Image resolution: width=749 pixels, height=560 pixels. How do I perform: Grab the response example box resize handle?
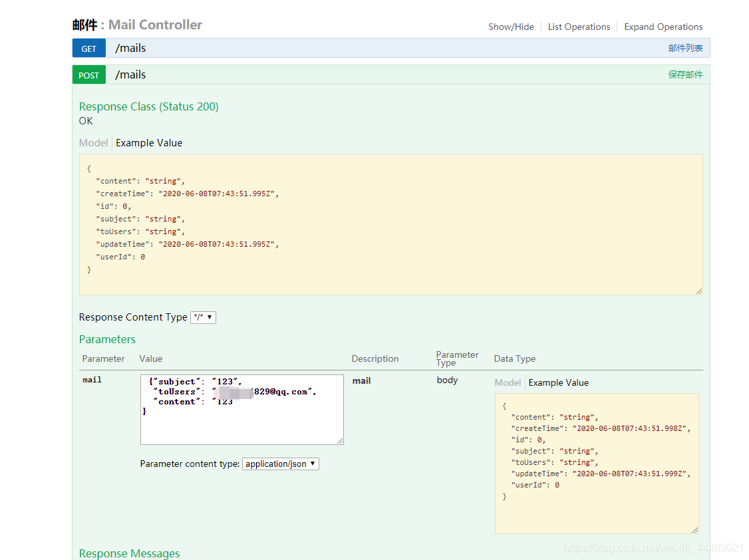[699, 291]
